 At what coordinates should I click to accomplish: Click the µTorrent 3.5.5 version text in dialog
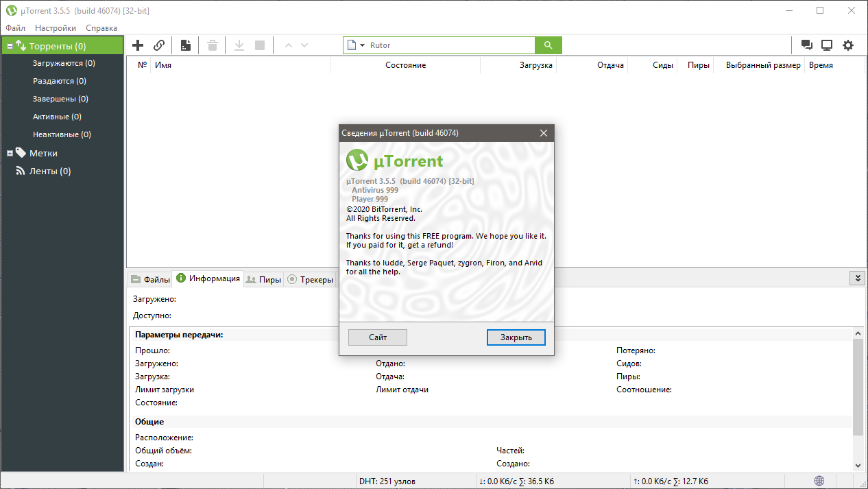(410, 181)
